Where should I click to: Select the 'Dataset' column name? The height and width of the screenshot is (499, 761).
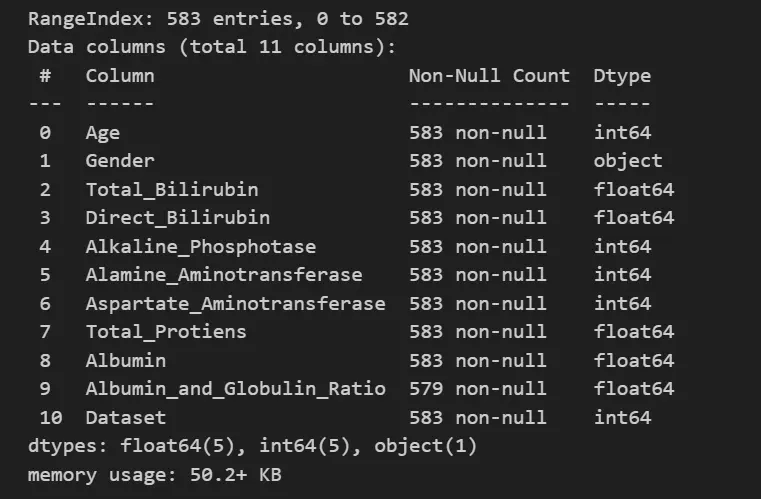click(x=126, y=417)
